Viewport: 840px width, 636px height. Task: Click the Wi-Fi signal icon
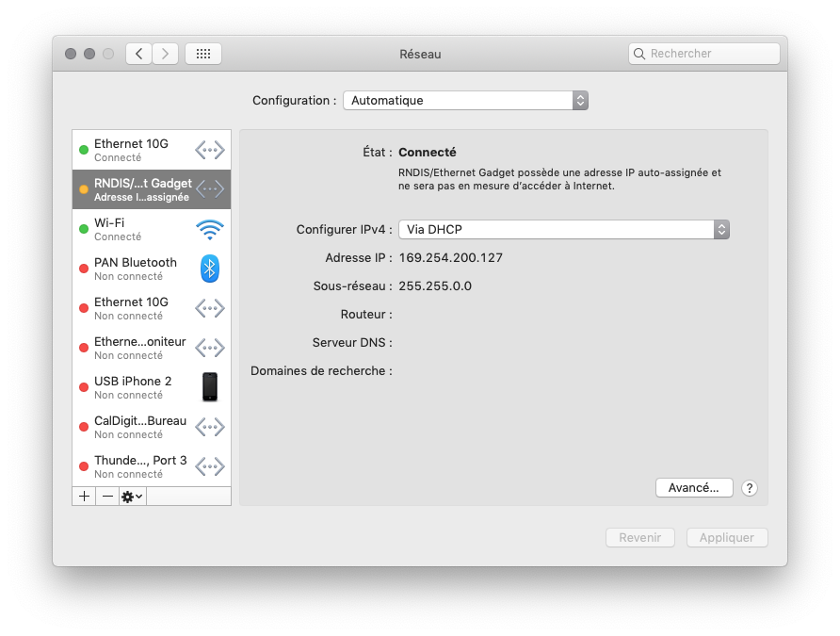pos(209,229)
